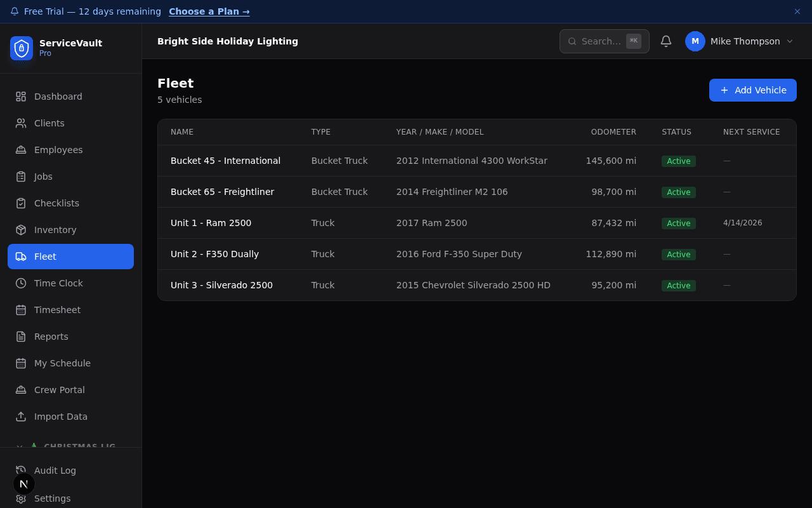Toggle the Active status badge for Unit 1
The height and width of the screenshot is (508, 812).
[x=678, y=223]
